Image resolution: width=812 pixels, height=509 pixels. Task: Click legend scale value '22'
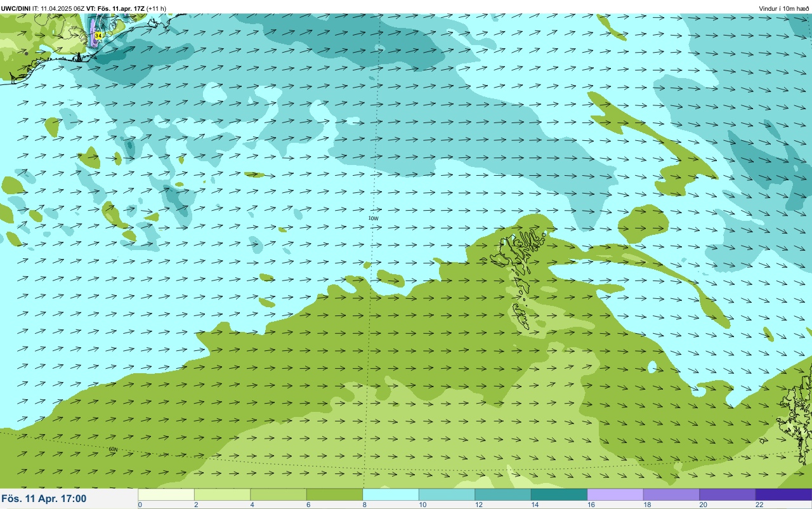(x=759, y=505)
